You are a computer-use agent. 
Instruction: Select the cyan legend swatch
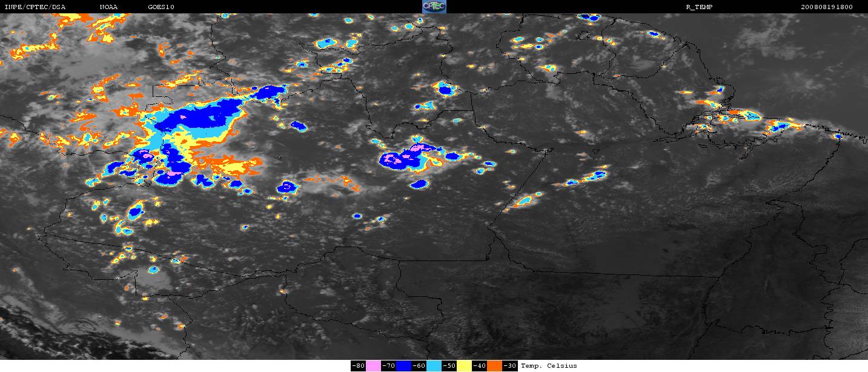pyautogui.click(x=434, y=366)
